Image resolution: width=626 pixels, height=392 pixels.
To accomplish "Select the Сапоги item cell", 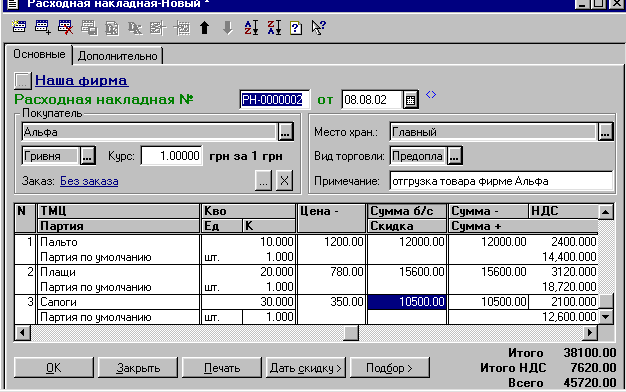I will tap(119, 302).
